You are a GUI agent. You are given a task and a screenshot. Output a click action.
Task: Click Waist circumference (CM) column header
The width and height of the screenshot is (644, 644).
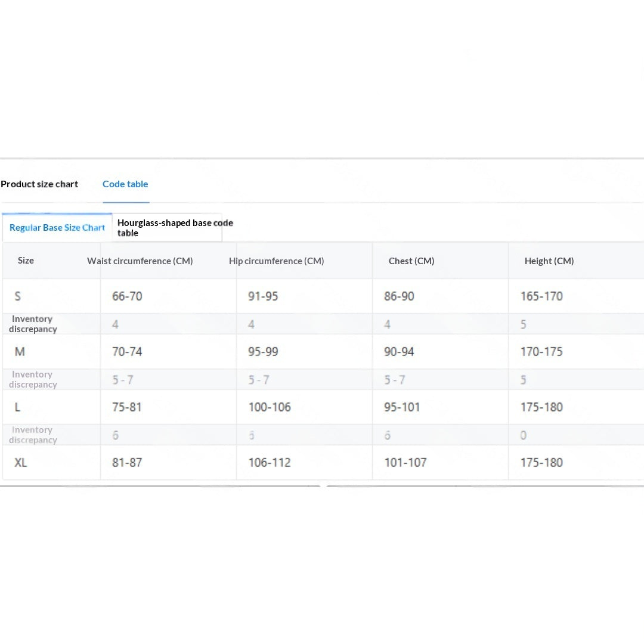[140, 261]
